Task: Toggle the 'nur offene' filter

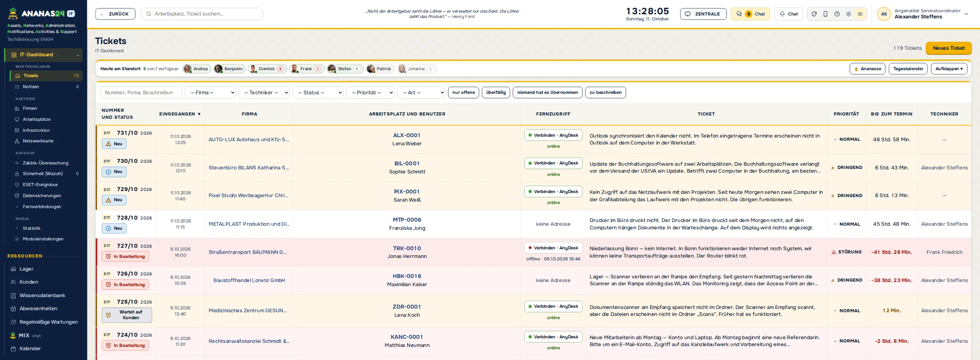Action: click(x=463, y=93)
